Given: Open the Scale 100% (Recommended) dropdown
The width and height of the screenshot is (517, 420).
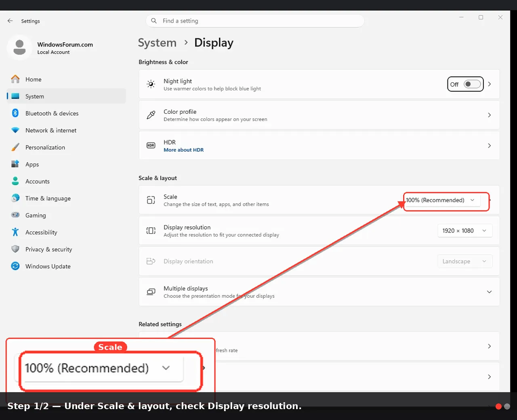Looking at the screenshot, I should coord(442,200).
